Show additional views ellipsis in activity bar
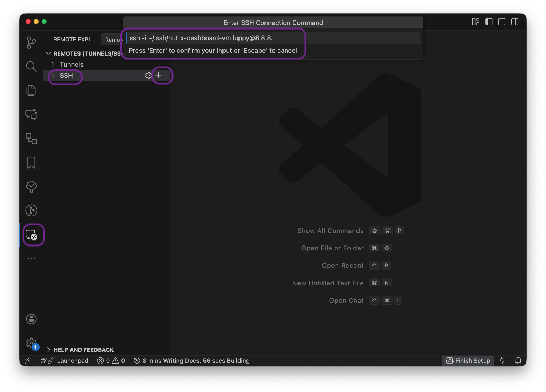546x392 pixels. [31, 259]
